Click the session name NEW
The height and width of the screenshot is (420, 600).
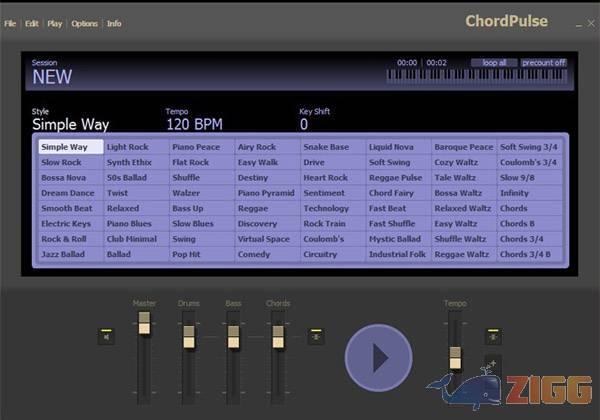coord(52,76)
